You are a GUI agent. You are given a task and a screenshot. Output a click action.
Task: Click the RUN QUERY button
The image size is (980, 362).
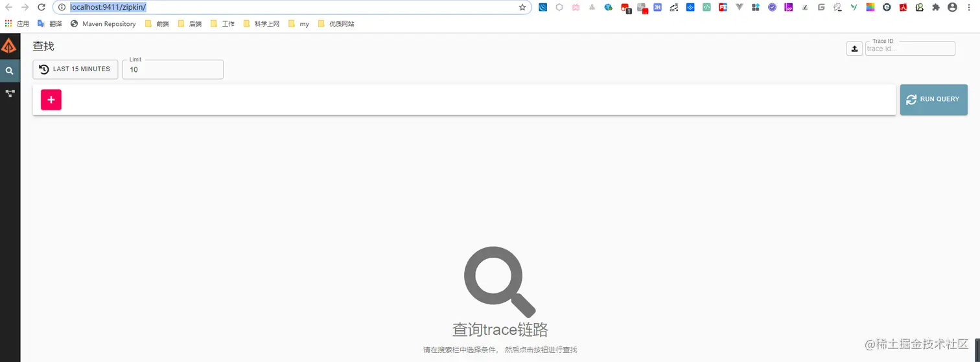[x=933, y=99]
